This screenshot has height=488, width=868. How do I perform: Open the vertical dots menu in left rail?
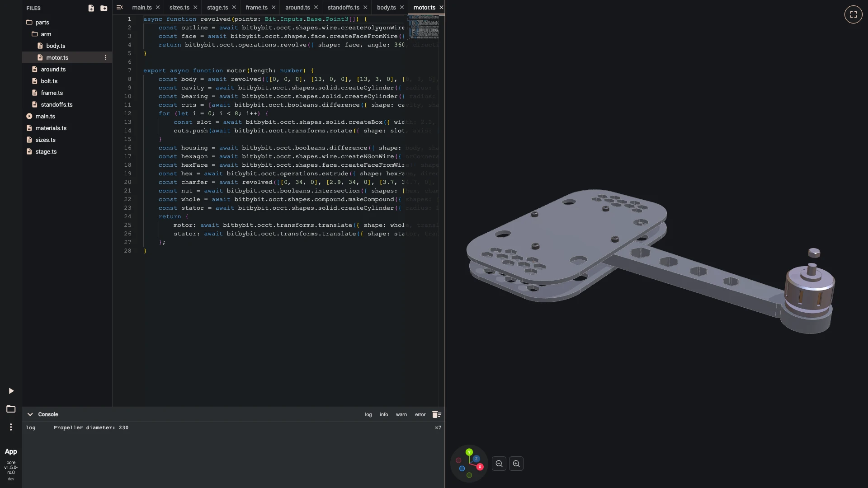click(11, 427)
